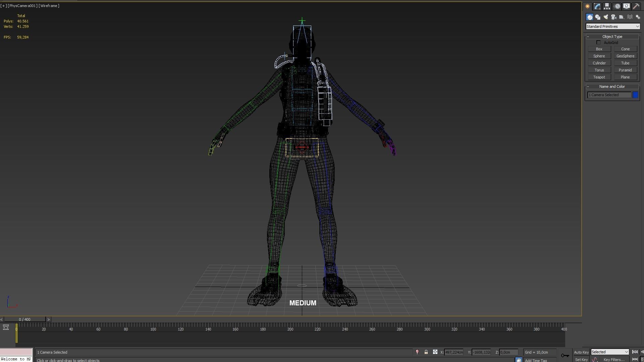Click the Sphere primitive button
This screenshot has height=362, width=644.
click(x=599, y=56)
